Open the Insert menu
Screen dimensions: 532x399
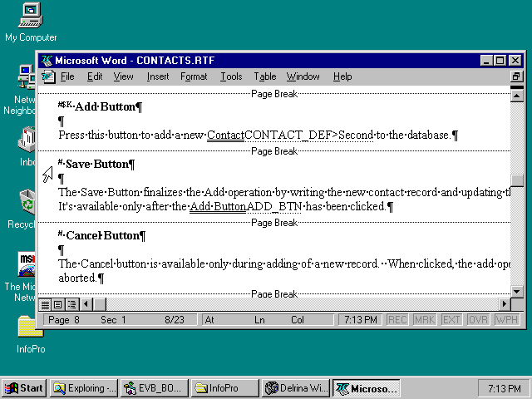click(158, 76)
